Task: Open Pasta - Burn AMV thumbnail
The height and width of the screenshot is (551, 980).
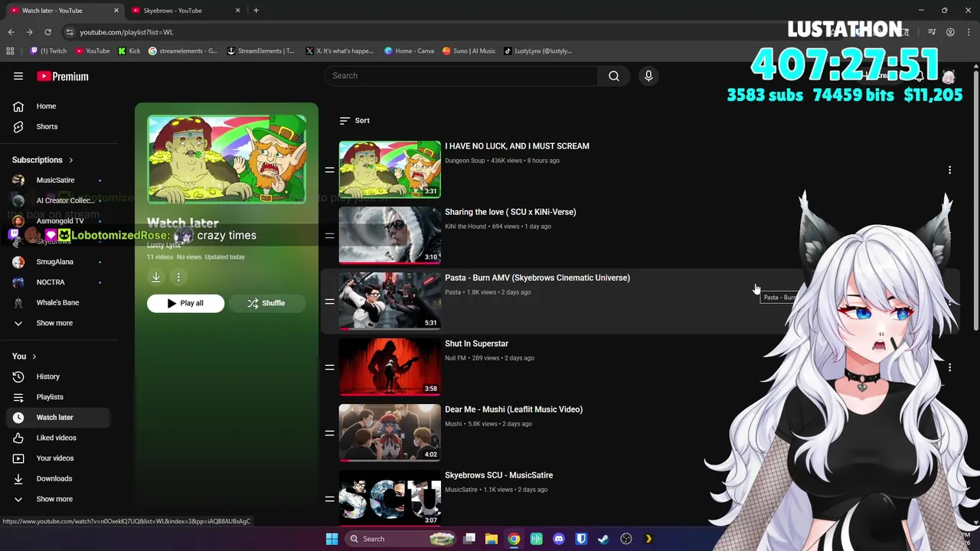Action: (x=390, y=301)
